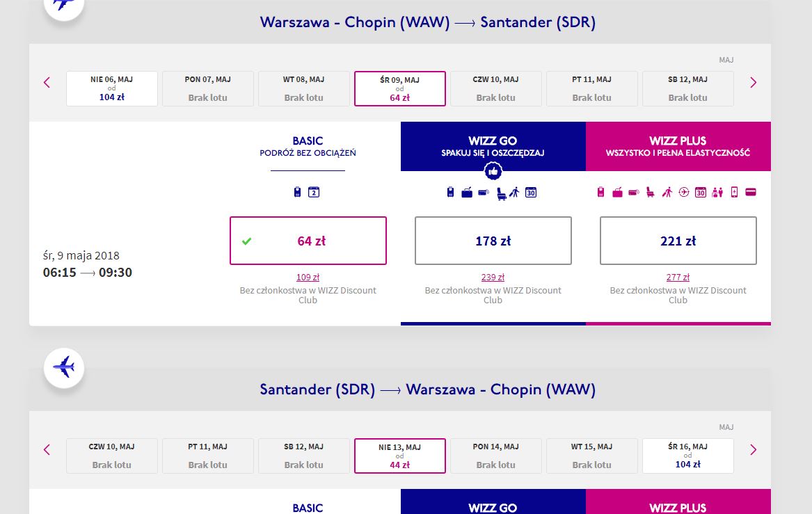Show earlier outbound dates with left arrow
Viewport: 812px width, 514px height.
(x=47, y=83)
